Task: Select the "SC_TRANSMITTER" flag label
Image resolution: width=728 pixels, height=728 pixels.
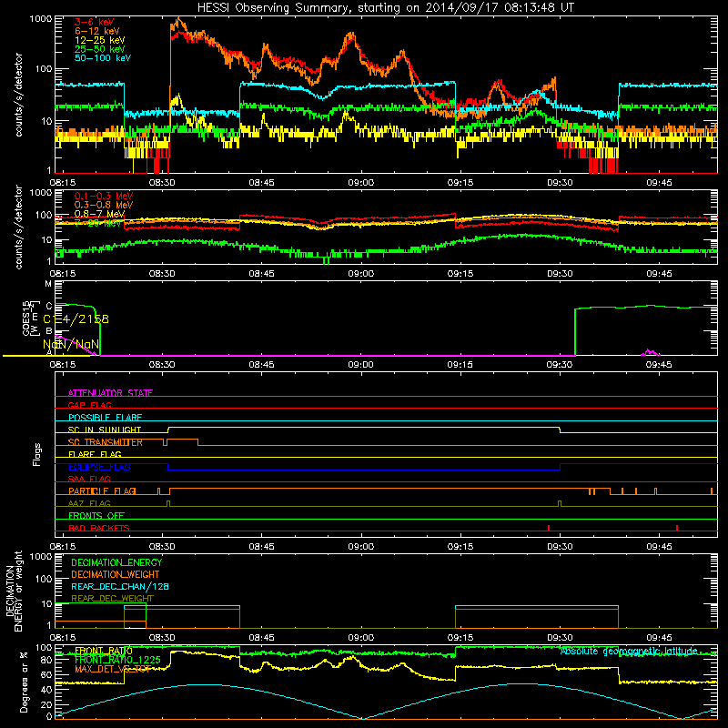Action: [x=106, y=442]
